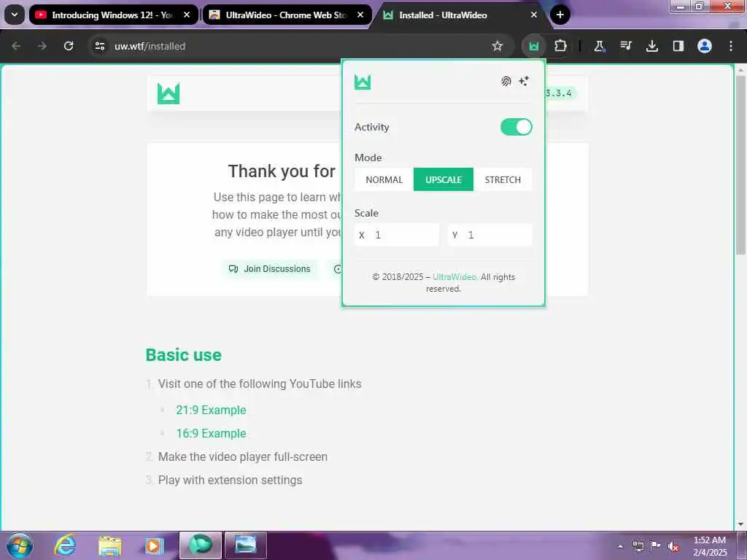Click the UltraWideo logo on page header
The width and height of the screenshot is (747, 560).
[x=169, y=93]
